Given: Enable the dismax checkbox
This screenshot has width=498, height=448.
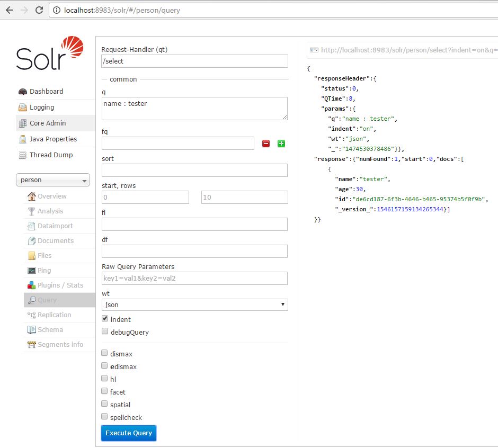Looking at the screenshot, I should (104, 353).
